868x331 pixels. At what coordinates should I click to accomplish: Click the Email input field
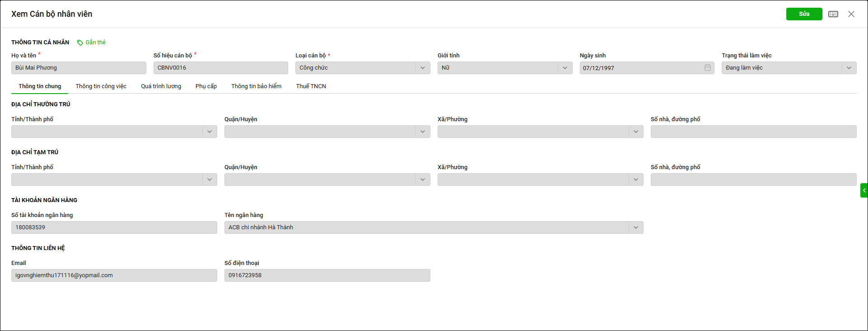114,275
